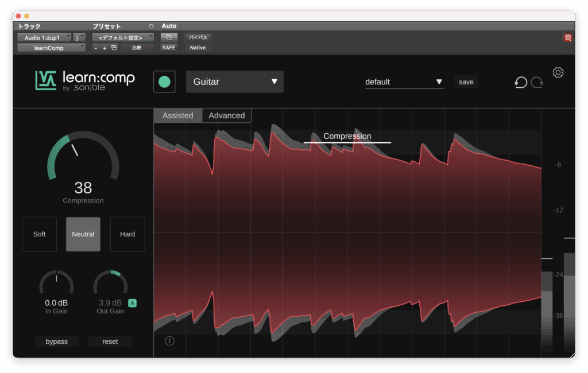Select the Hard compression style
588x373 pixels.
[127, 234]
